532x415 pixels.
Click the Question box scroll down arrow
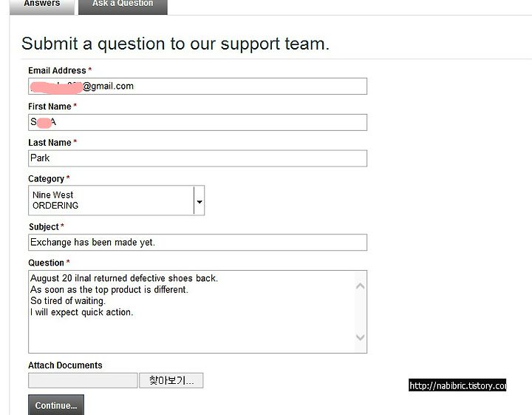point(361,337)
